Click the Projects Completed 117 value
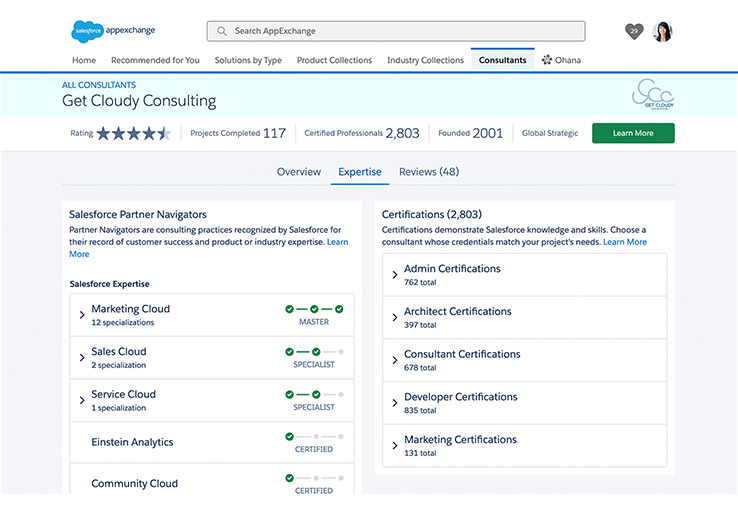The image size is (738, 509). 274,133
